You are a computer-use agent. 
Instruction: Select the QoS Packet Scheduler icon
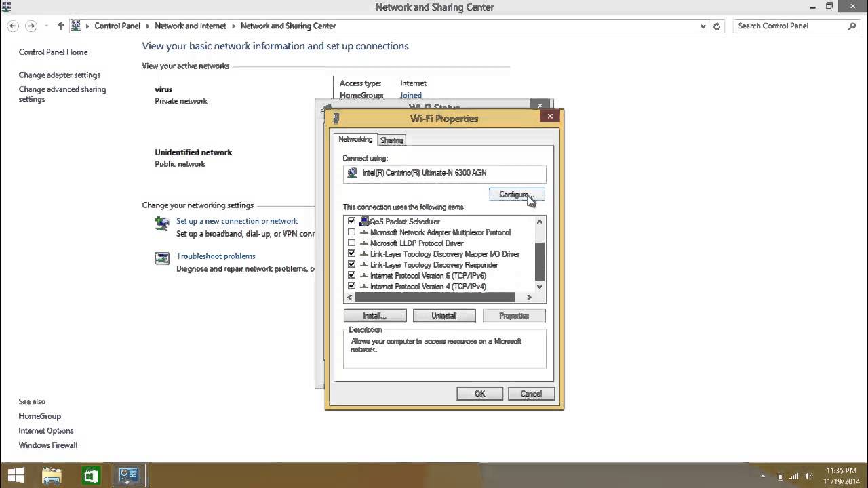pos(363,221)
